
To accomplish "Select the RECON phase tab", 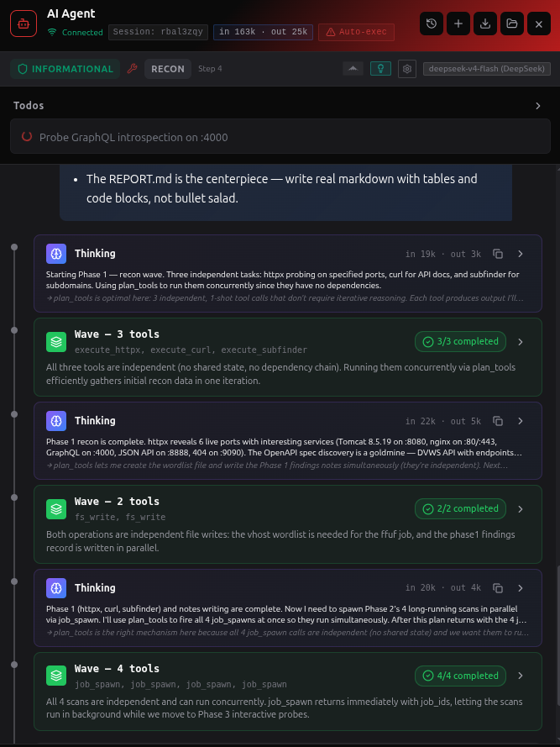I will coord(168,69).
